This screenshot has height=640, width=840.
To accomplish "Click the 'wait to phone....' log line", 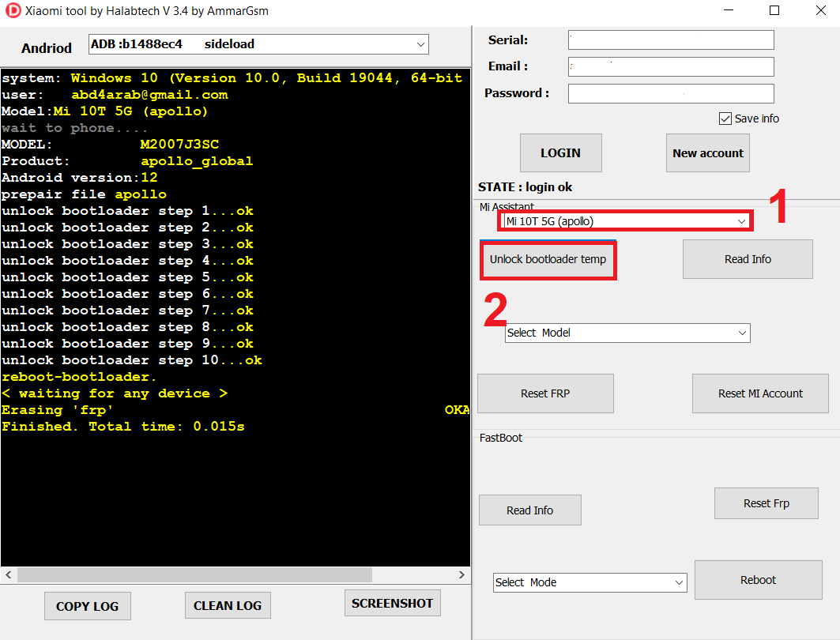I will tap(74, 128).
